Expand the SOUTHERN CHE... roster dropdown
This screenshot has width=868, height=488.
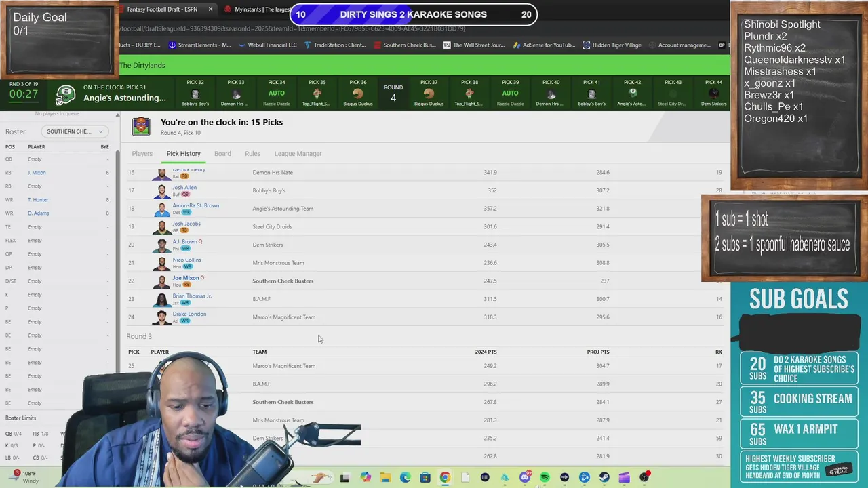pyautogui.click(x=75, y=131)
